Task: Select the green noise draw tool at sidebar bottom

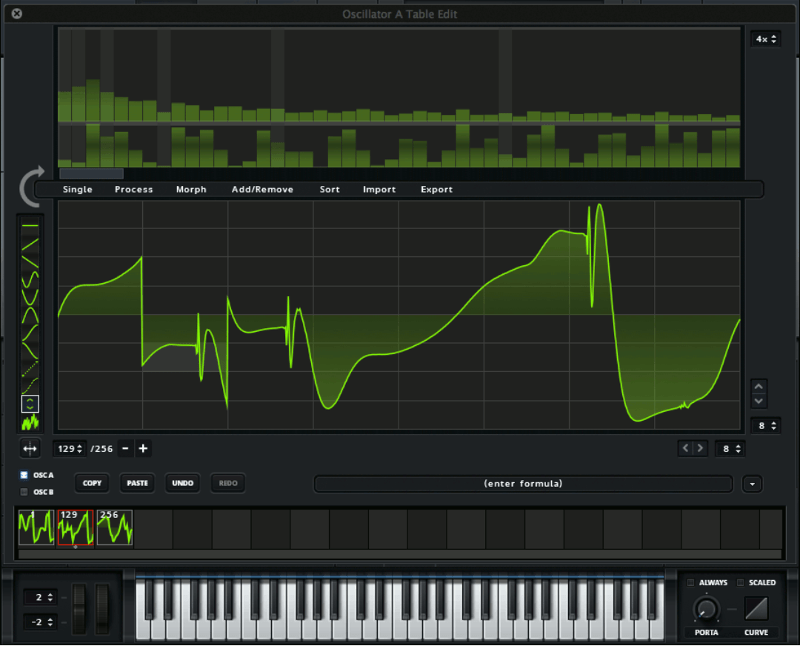Action: [30, 420]
